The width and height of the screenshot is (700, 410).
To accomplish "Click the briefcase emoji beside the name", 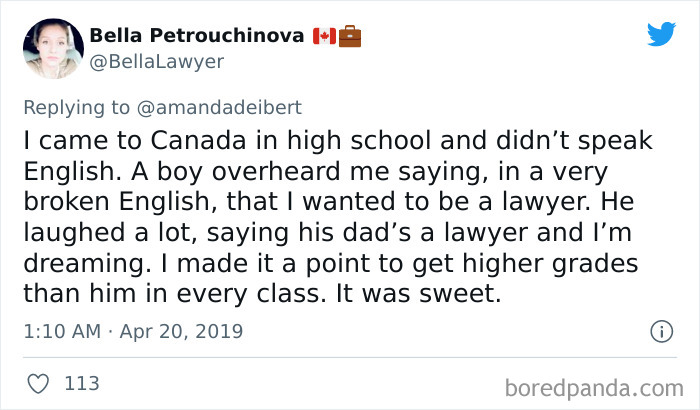I will coord(350,35).
